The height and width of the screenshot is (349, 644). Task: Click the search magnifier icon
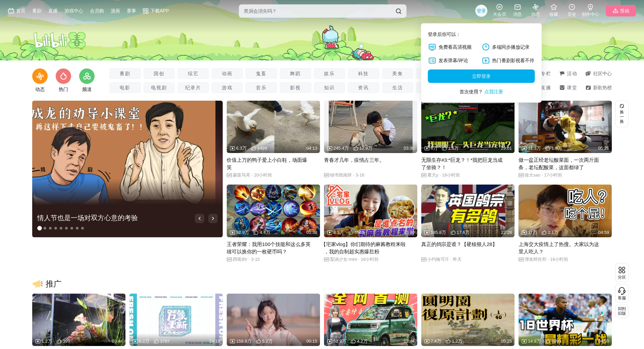pos(398,11)
